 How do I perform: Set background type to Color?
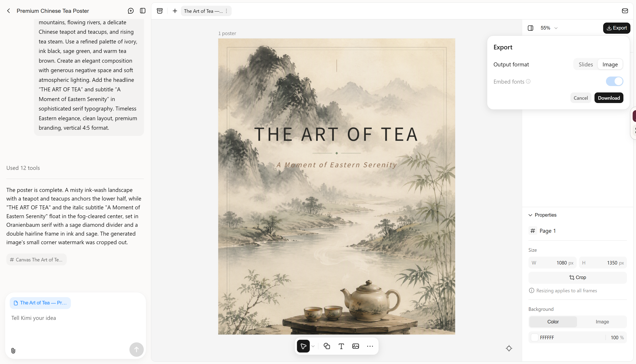click(x=553, y=322)
